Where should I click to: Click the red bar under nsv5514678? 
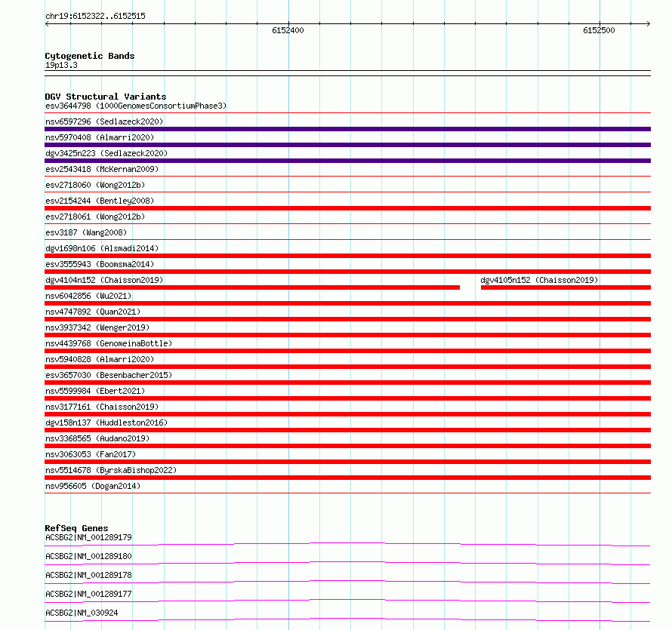pos(347,478)
